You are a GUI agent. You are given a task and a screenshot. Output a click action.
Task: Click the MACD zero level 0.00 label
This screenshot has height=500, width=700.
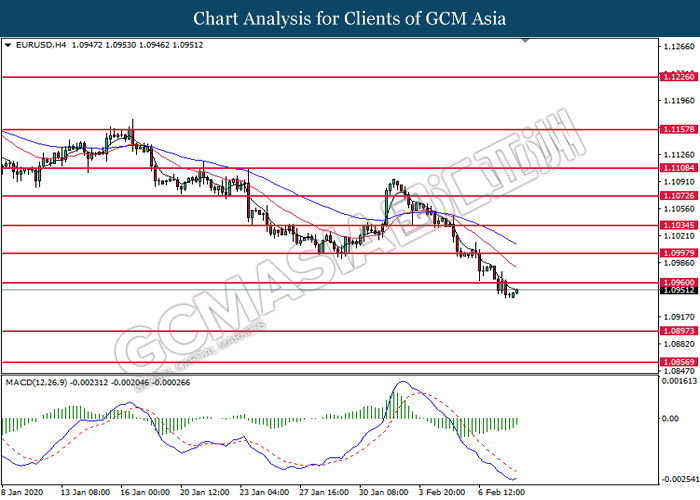pos(670,418)
